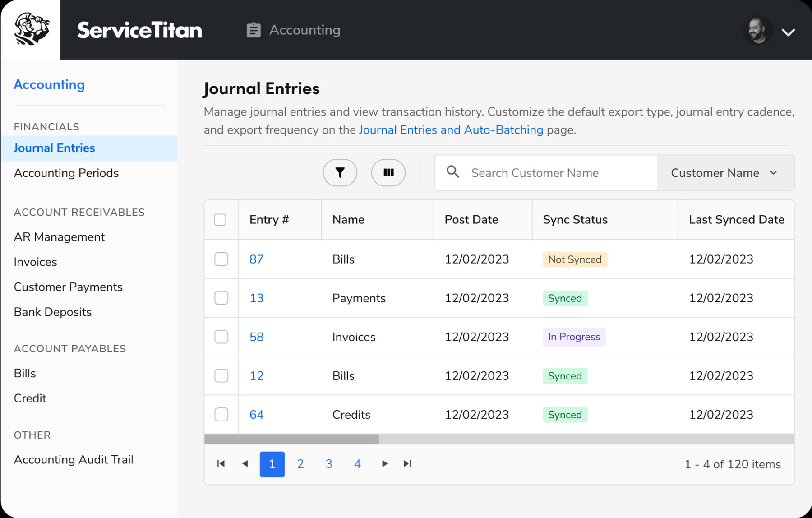Image resolution: width=812 pixels, height=518 pixels.
Task: Click the Synced badge for entry 64
Action: point(565,415)
